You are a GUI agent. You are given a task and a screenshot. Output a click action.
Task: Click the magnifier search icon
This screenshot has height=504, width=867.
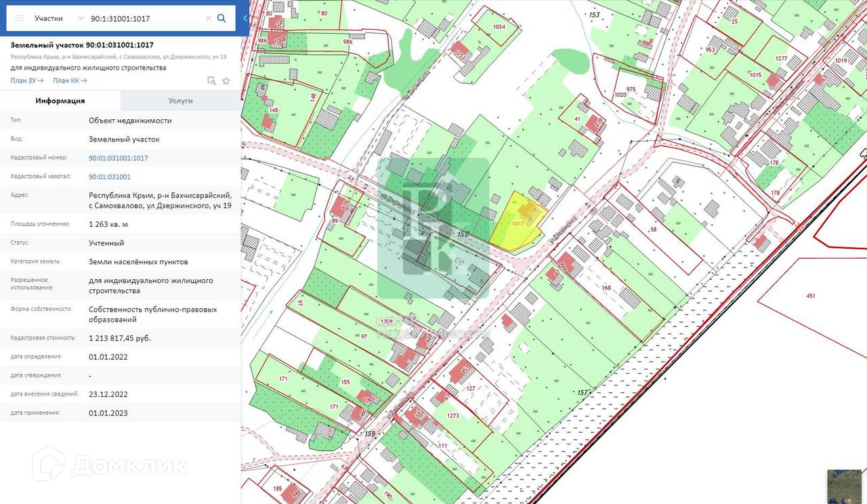pyautogui.click(x=221, y=18)
